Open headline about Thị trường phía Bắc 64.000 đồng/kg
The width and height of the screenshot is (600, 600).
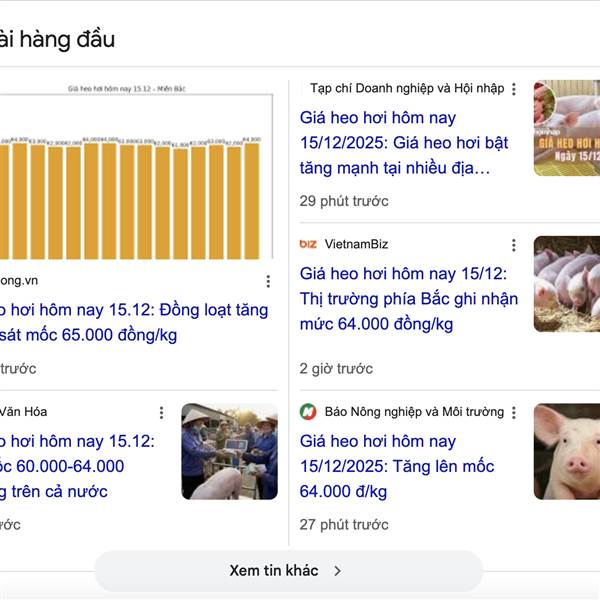pos(408,298)
